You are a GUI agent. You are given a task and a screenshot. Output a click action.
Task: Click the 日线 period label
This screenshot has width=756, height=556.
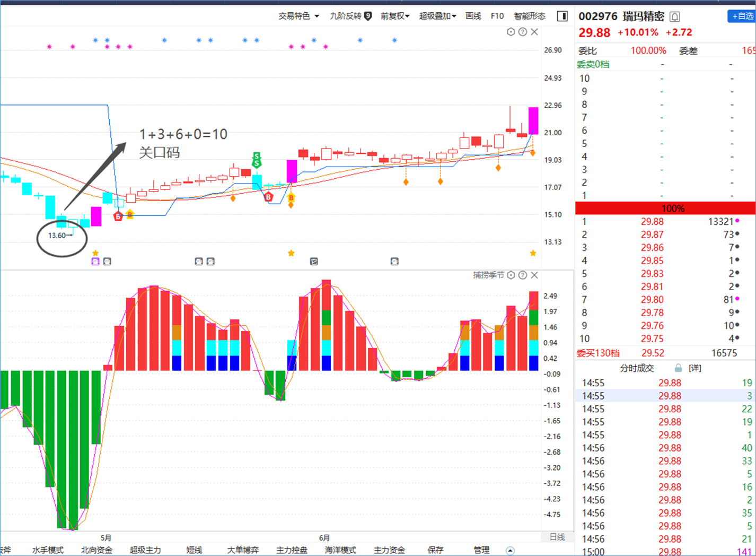[x=557, y=537]
